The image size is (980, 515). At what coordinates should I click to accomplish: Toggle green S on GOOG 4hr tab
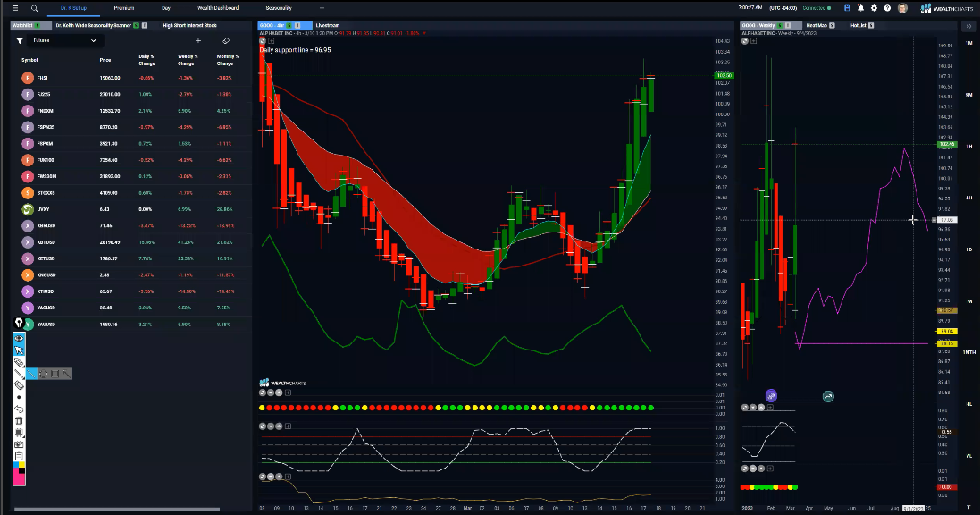[x=289, y=26]
